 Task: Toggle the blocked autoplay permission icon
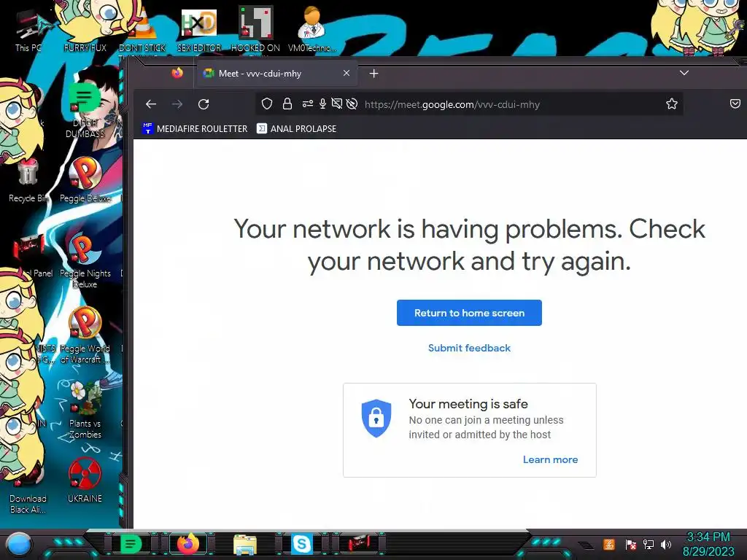pyautogui.click(x=352, y=104)
